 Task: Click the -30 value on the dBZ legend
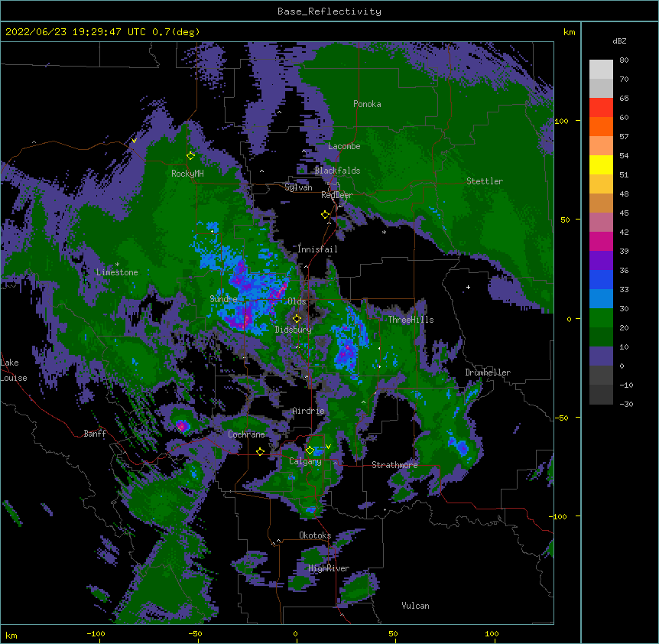[626, 405]
